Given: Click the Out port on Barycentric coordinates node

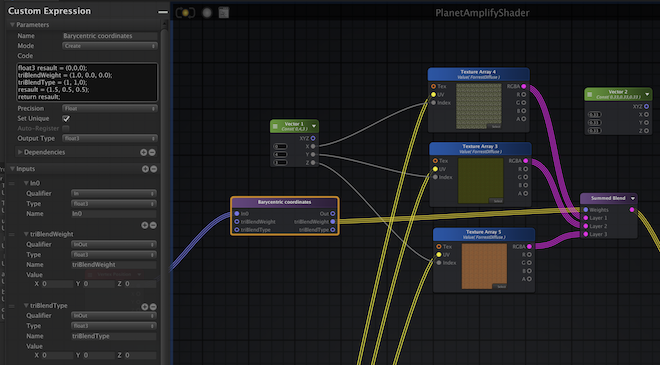Looking at the screenshot, I should tap(333, 214).
